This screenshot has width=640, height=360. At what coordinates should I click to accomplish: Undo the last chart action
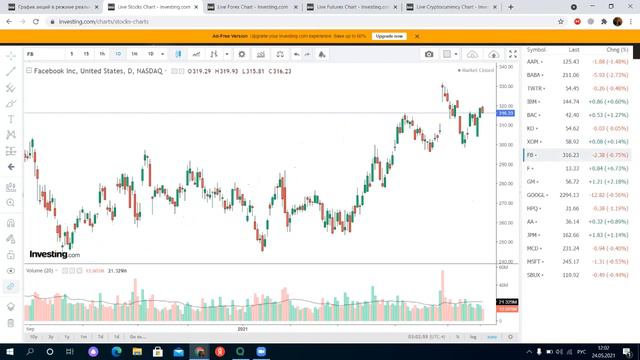[x=297, y=54]
